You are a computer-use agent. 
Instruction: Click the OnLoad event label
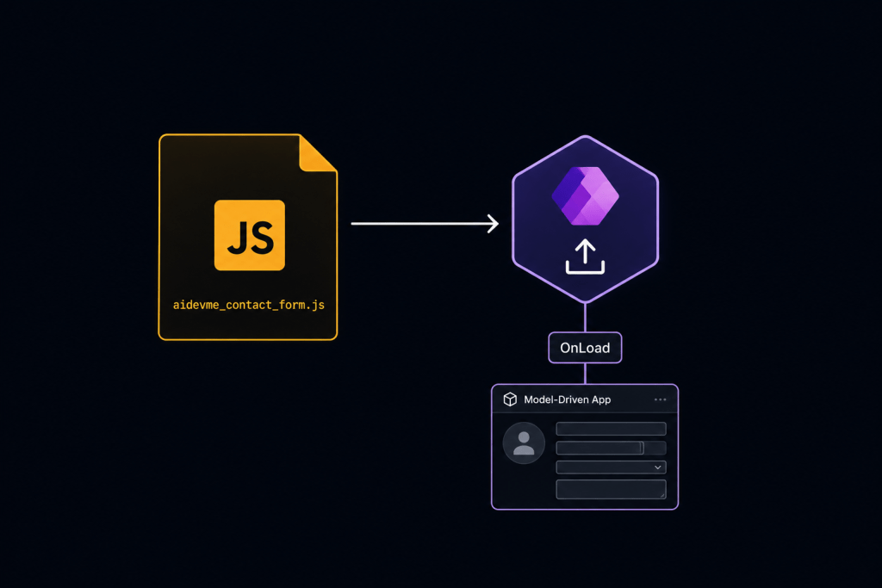(585, 348)
